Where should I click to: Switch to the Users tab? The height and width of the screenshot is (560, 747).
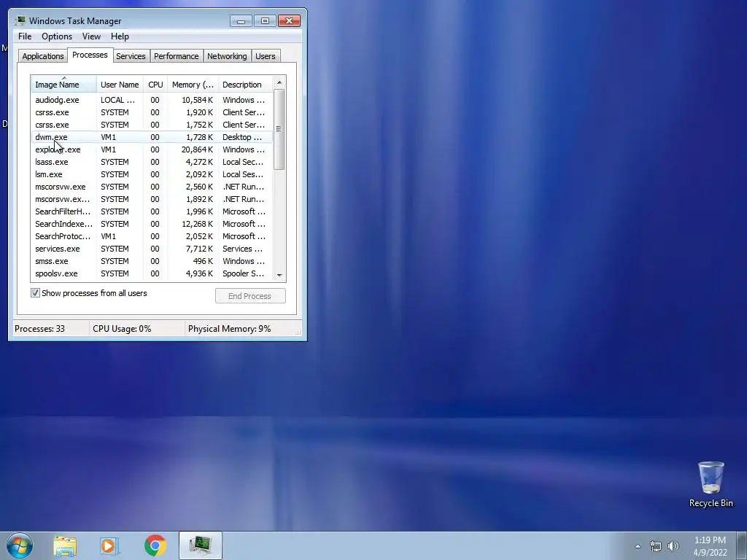tap(265, 55)
